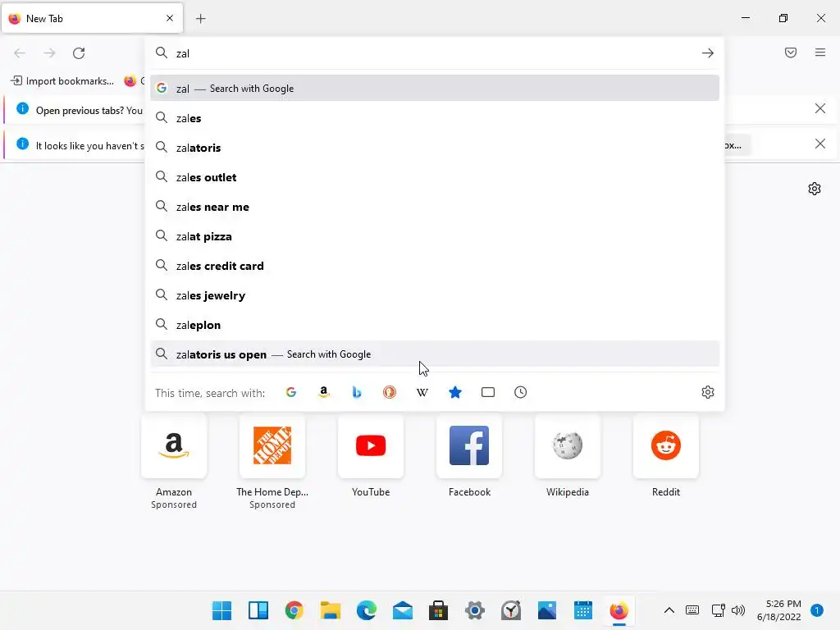Open Settings app from taskbar
Screen dimensions: 840x630
tap(475, 610)
